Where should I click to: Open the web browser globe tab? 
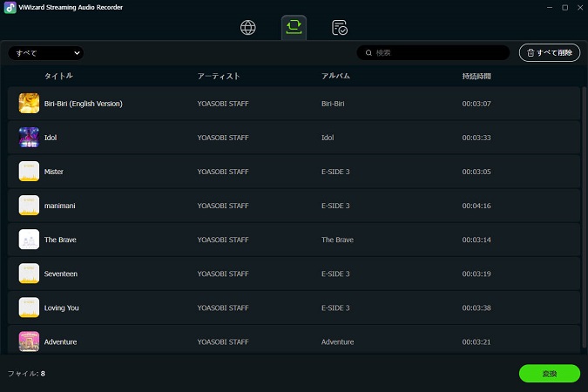[248, 27]
